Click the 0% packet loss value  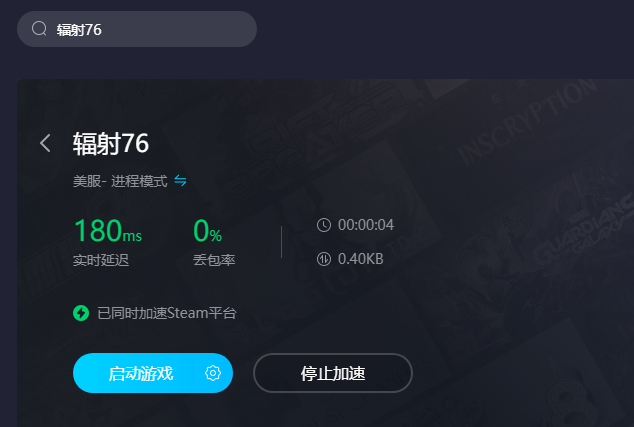tap(207, 231)
